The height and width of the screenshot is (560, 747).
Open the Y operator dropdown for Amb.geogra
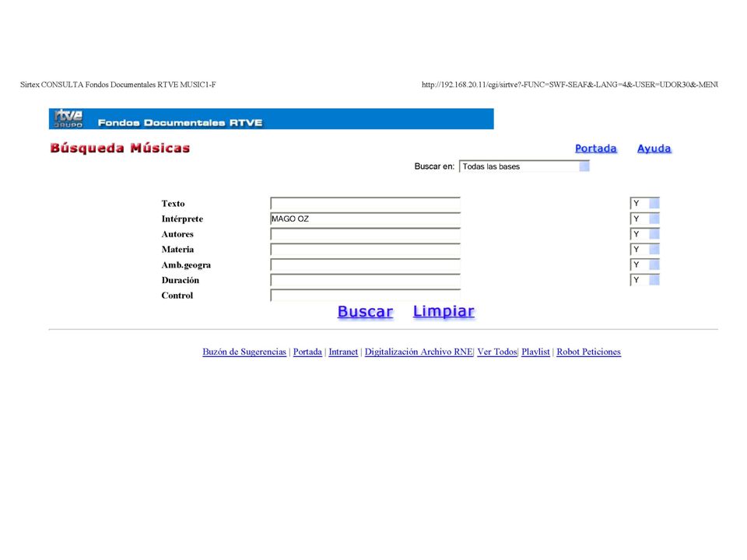point(644,264)
